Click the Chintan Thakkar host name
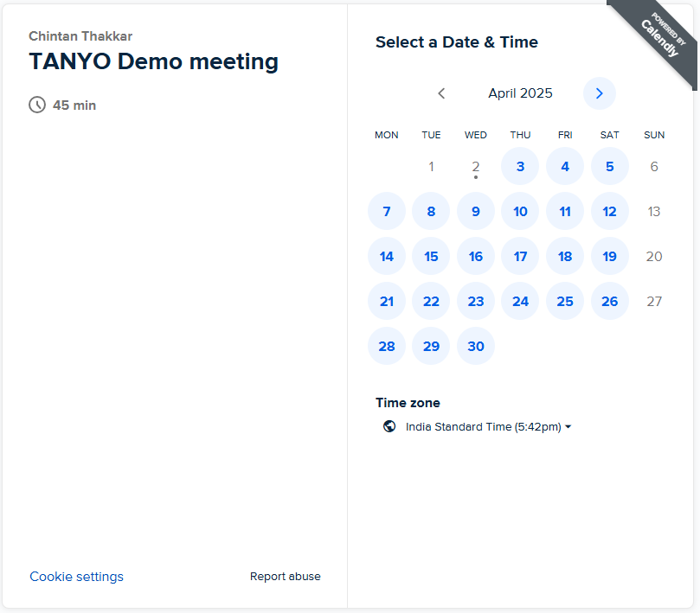The height and width of the screenshot is (613, 700). click(x=80, y=36)
